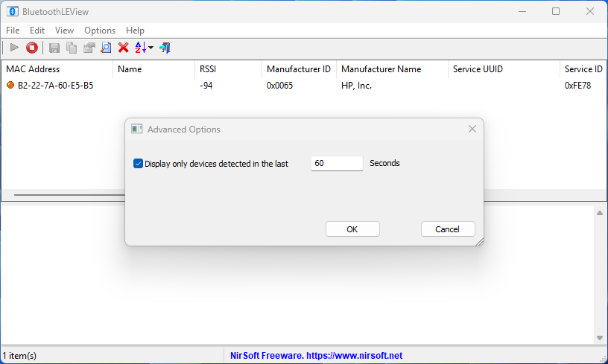This screenshot has width=608, height=364.
Task: Click the seconds input field showing 60
Action: click(337, 163)
